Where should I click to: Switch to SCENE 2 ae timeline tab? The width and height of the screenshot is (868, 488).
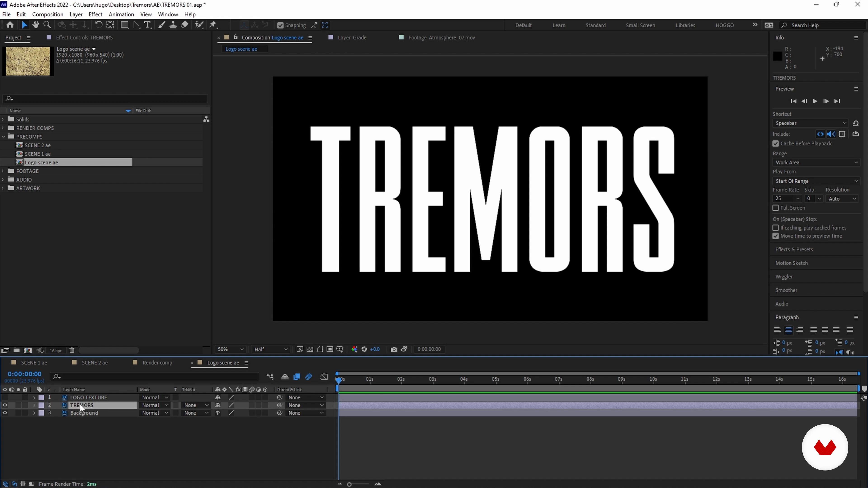click(x=95, y=363)
